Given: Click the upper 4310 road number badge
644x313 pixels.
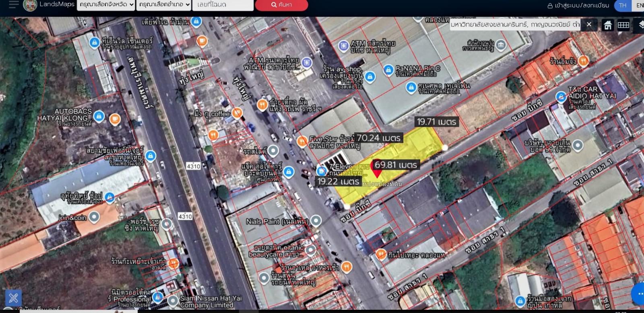Looking at the screenshot, I should click(194, 166).
